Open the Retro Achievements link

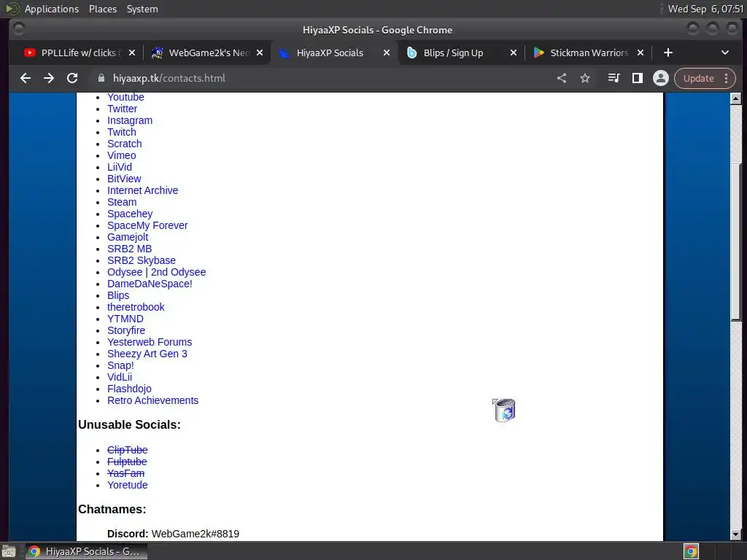tap(152, 400)
